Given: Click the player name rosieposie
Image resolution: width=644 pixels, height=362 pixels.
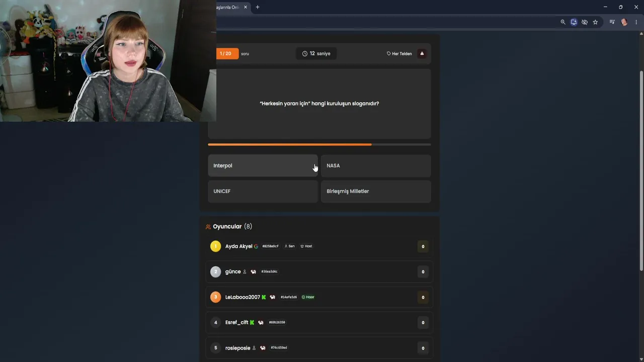Looking at the screenshot, I should pyautogui.click(x=237, y=348).
